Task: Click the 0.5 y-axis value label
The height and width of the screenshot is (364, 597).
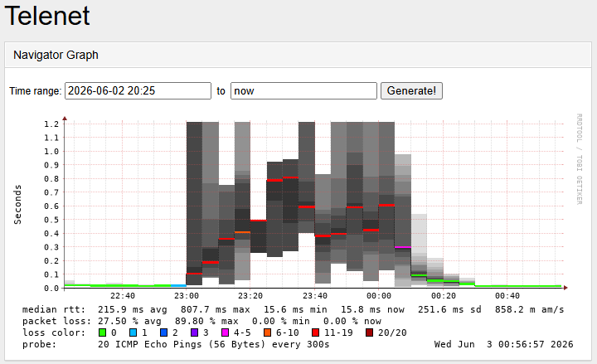Action: click(51, 220)
